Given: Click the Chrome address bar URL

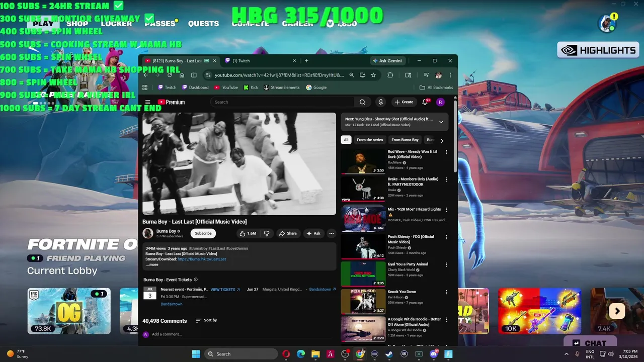Looking at the screenshot, I should pyautogui.click(x=279, y=75).
